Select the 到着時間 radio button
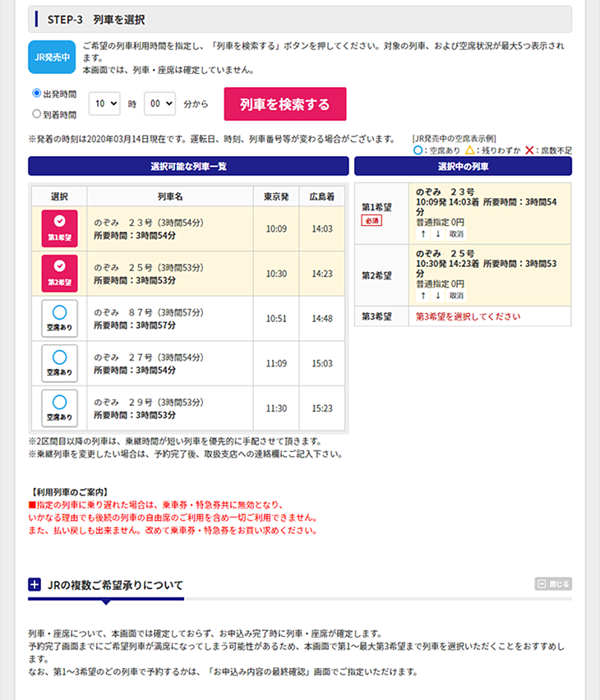This screenshot has width=600, height=700. [36, 114]
